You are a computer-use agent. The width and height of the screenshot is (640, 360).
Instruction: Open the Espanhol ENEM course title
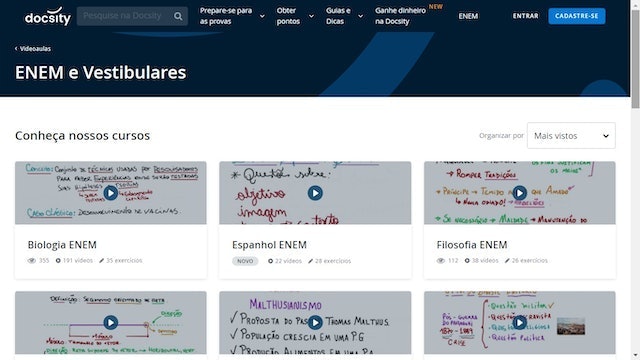[269, 245]
